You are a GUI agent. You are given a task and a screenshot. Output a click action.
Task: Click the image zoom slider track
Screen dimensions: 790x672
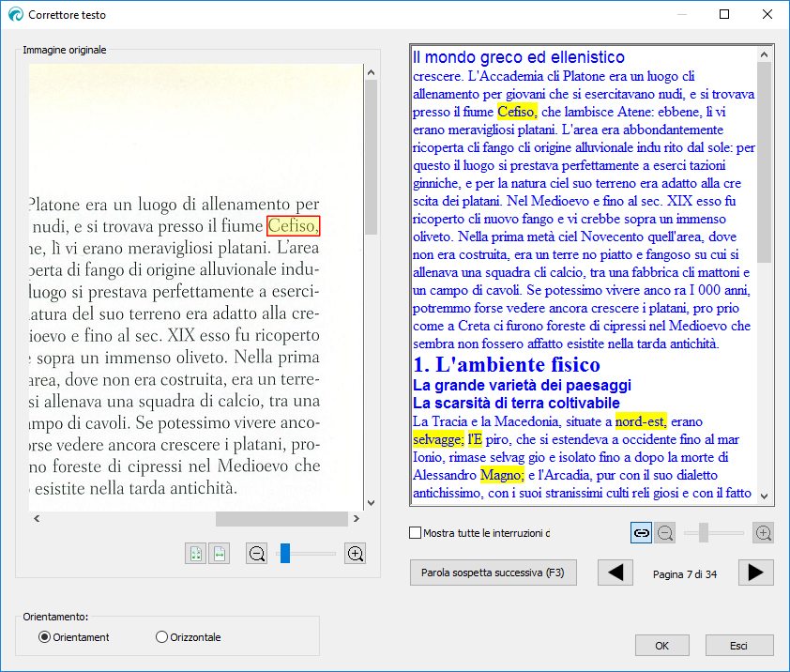[310, 554]
